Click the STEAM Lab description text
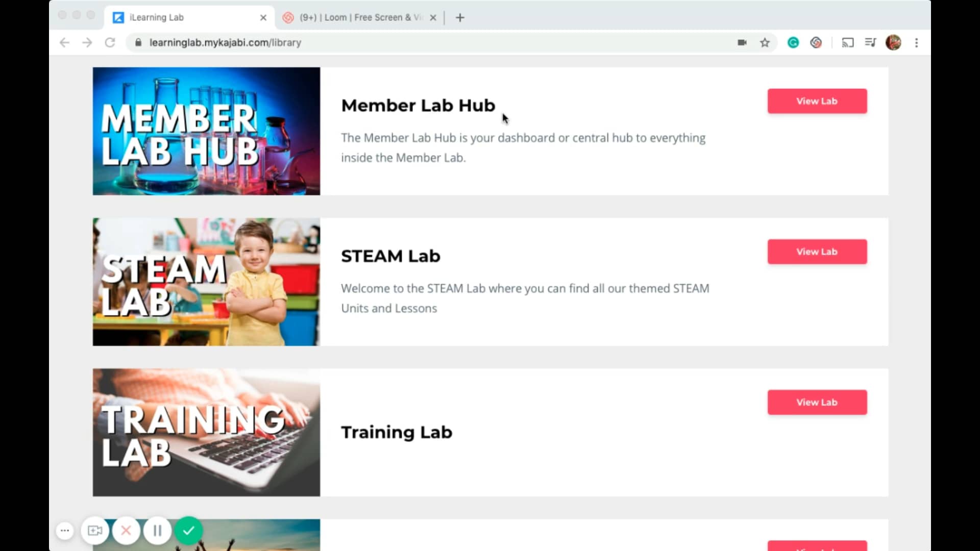Screen dimensions: 980x551 coord(525,298)
